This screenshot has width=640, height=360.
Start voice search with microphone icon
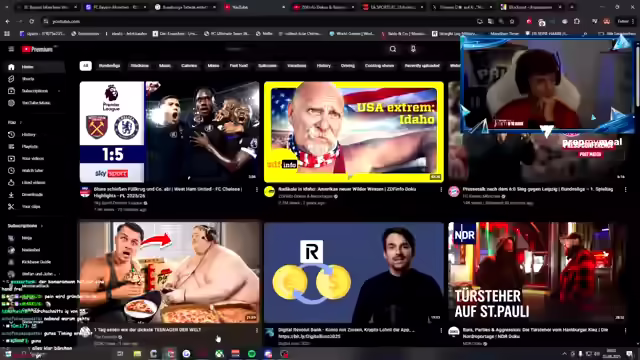[x=413, y=49]
